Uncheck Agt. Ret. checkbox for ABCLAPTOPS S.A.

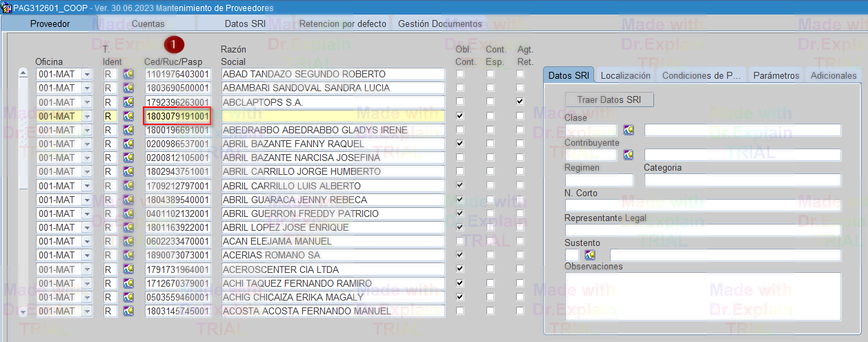[x=520, y=102]
